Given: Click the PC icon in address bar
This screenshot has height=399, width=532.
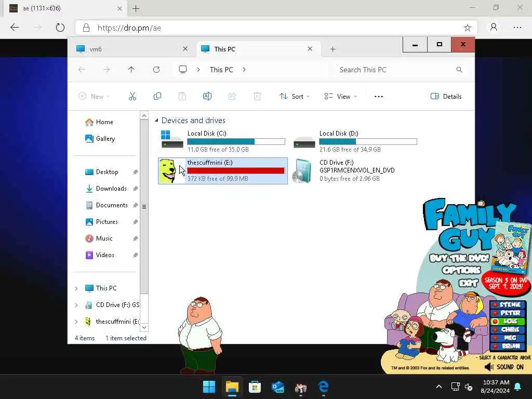Looking at the screenshot, I should (183, 70).
